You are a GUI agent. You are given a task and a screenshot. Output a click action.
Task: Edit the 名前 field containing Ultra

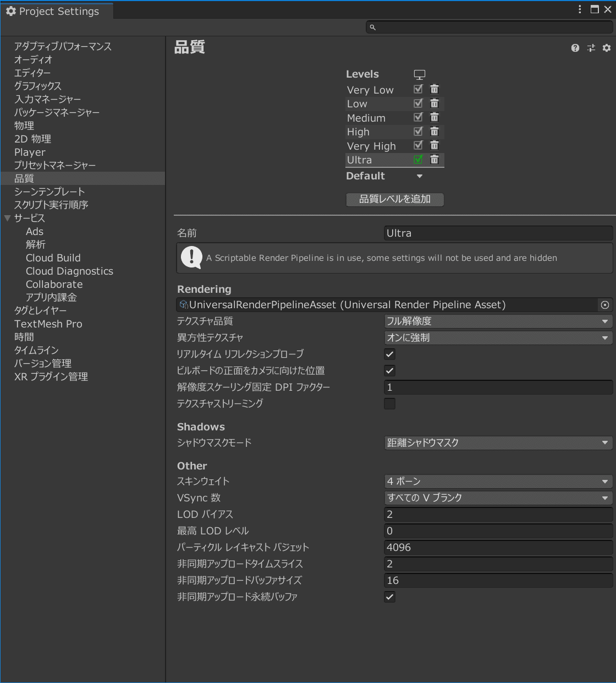498,233
